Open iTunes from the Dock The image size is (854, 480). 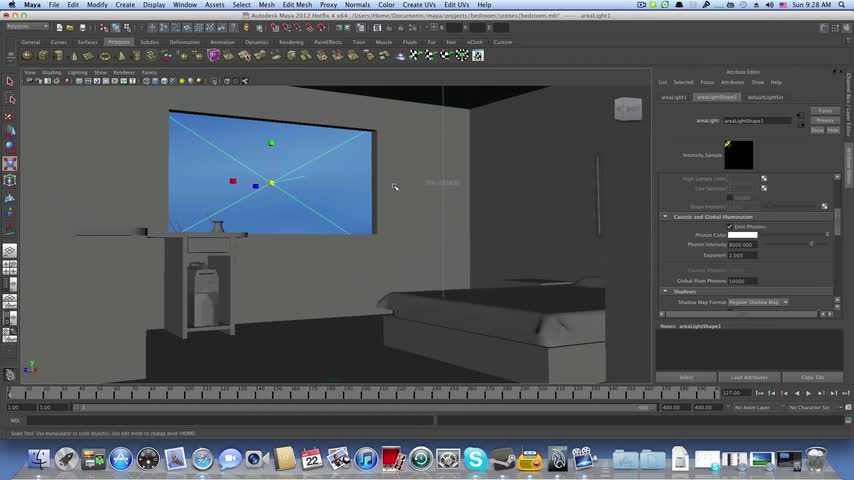366,459
